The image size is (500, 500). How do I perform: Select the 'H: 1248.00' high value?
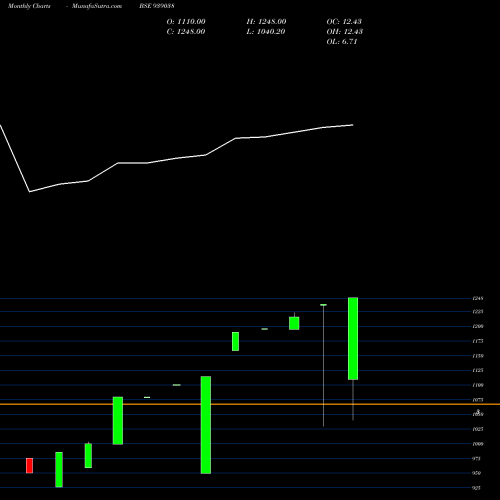click(266, 21)
